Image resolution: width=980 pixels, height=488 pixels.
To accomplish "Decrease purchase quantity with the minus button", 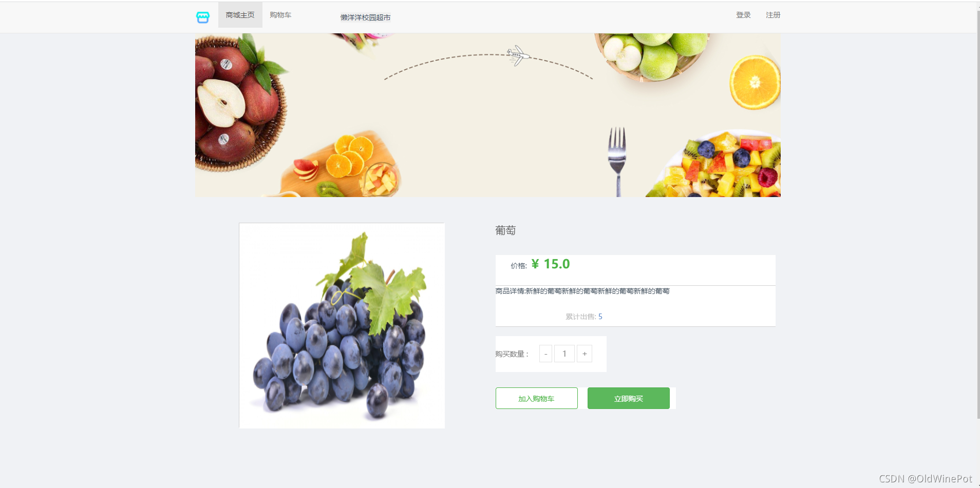I will (545, 354).
